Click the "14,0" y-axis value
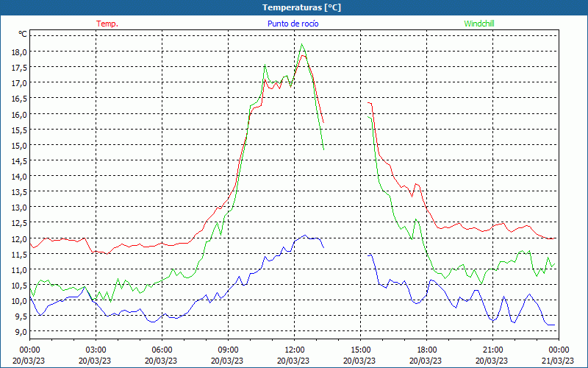The height and width of the screenshot is (368, 588). click(19, 177)
